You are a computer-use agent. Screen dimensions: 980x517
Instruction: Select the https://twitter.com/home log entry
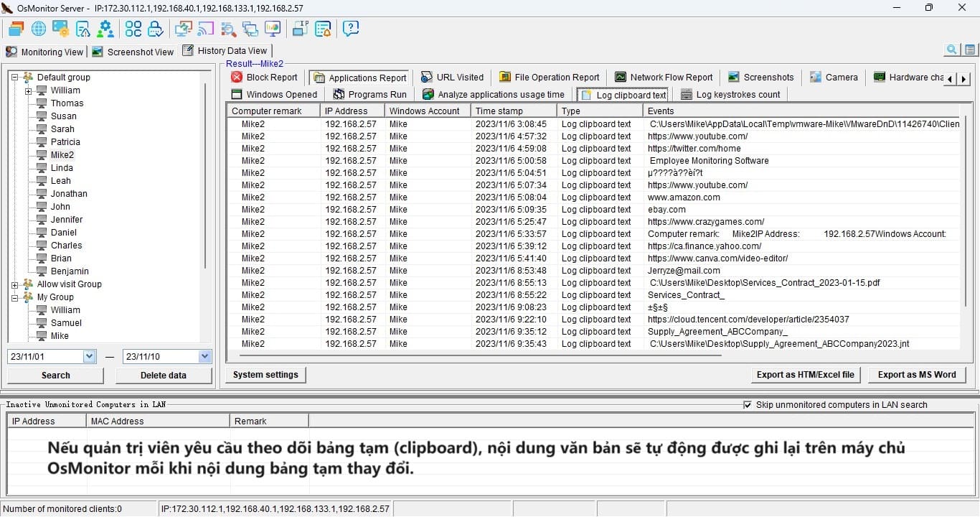pyautogui.click(x=594, y=148)
